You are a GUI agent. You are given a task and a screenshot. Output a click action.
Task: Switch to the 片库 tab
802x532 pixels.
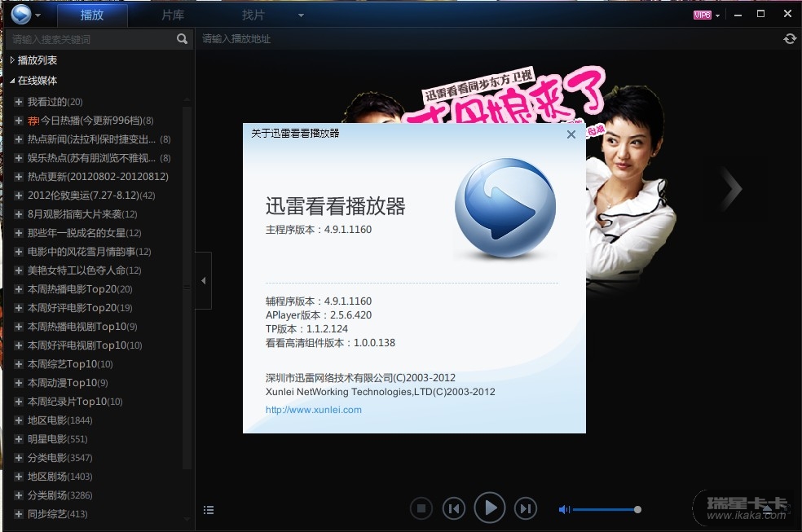pyautogui.click(x=173, y=15)
